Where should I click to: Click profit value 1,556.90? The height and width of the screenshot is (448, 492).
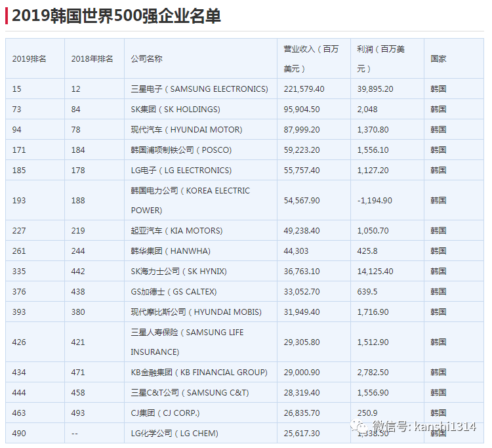tap(373, 393)
